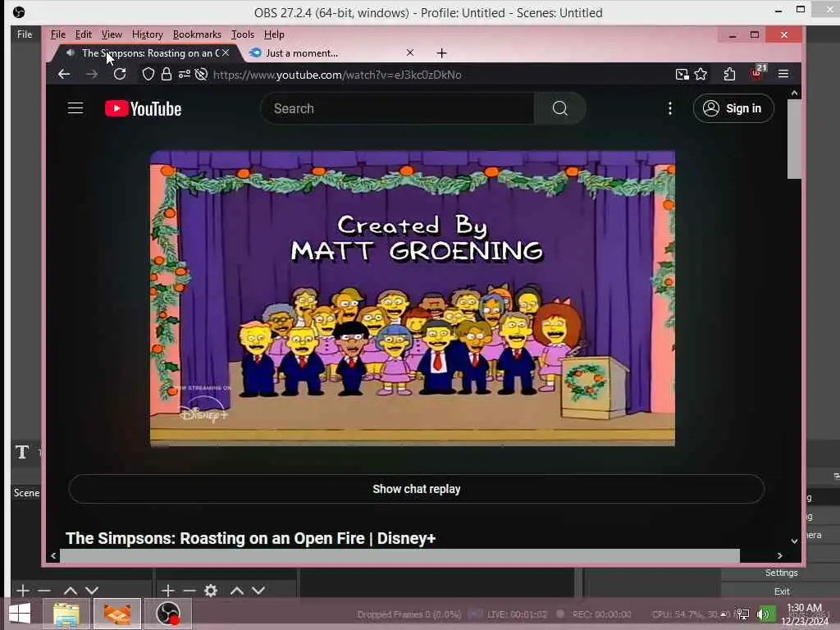Click the vertical scrollbar thumb
The image size is (840, 630).
click(794, 139)
